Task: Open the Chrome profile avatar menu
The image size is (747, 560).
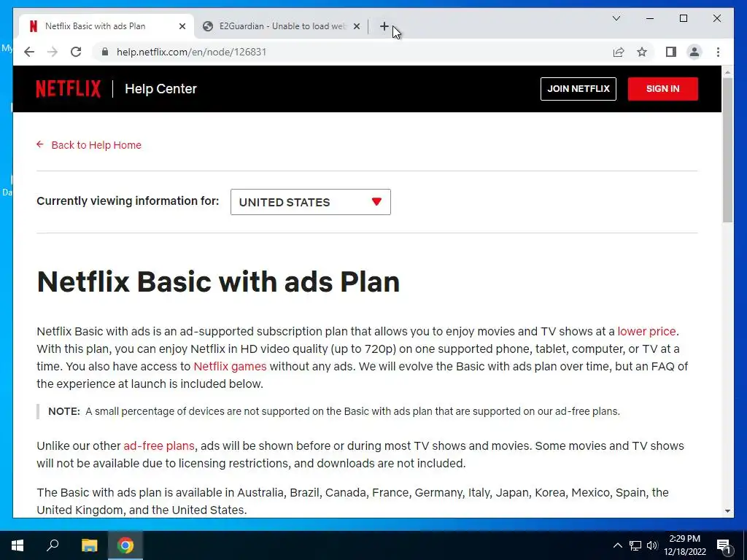Action: click(694, 52)
